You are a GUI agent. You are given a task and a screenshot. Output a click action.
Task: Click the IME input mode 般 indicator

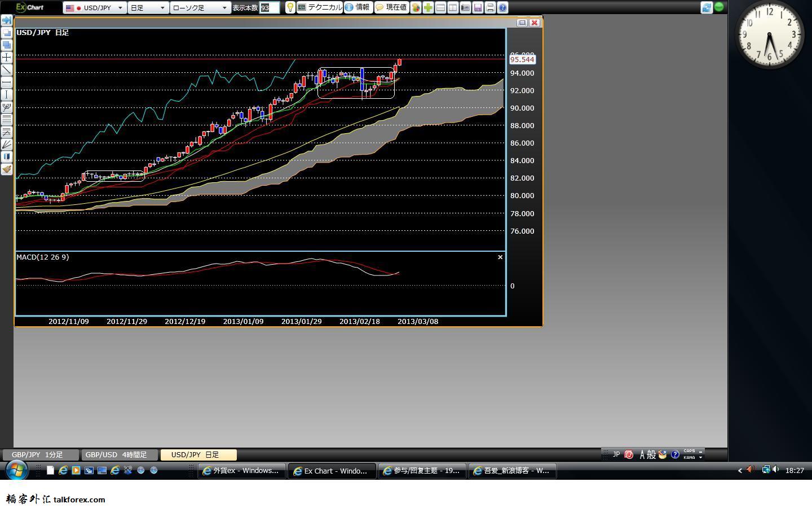[651, 454]
